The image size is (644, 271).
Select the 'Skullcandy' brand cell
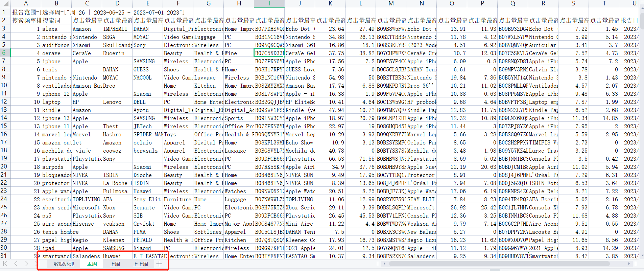(x=117, y=45)
